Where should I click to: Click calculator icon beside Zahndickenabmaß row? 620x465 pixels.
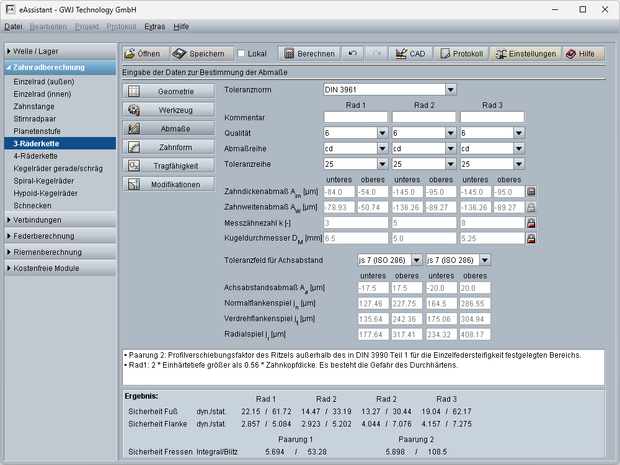(x=531, y=191)
